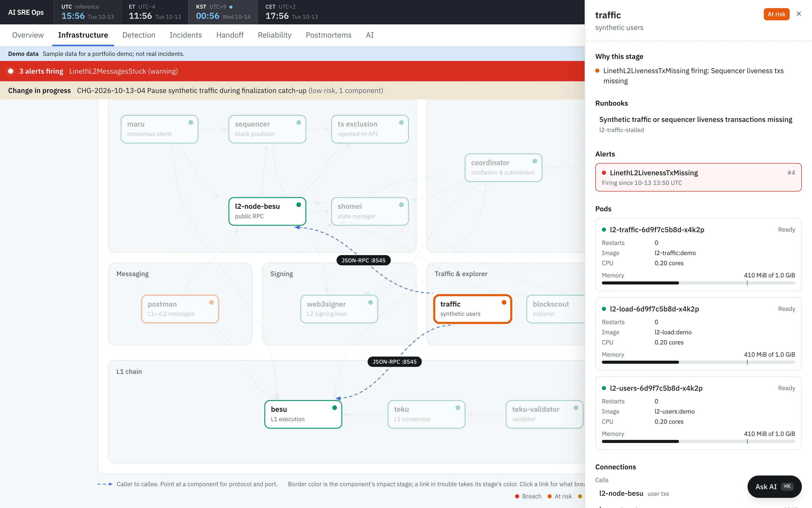Open the Reliability tab
The height and width of the screenshot is (508, 812).
275,35
